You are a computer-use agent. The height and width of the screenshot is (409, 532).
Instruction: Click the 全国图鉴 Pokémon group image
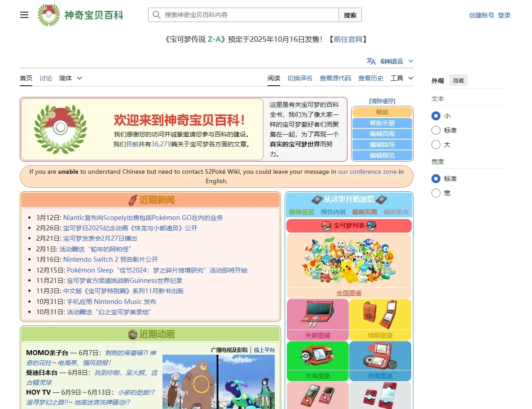pyautogui.click(x=349, y=260)
